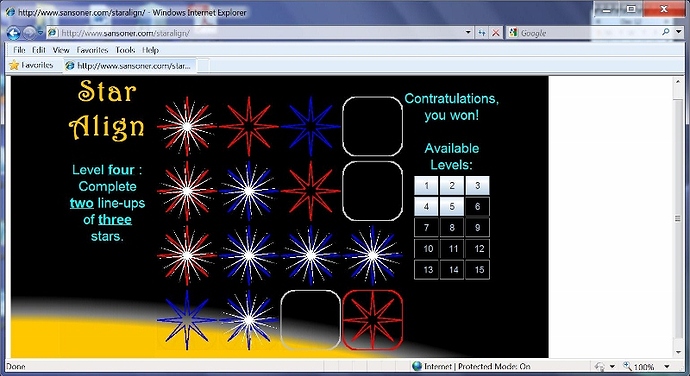The image size is (690, 376).
Task: Click the Stop loading red X
Action: (495, 33)
